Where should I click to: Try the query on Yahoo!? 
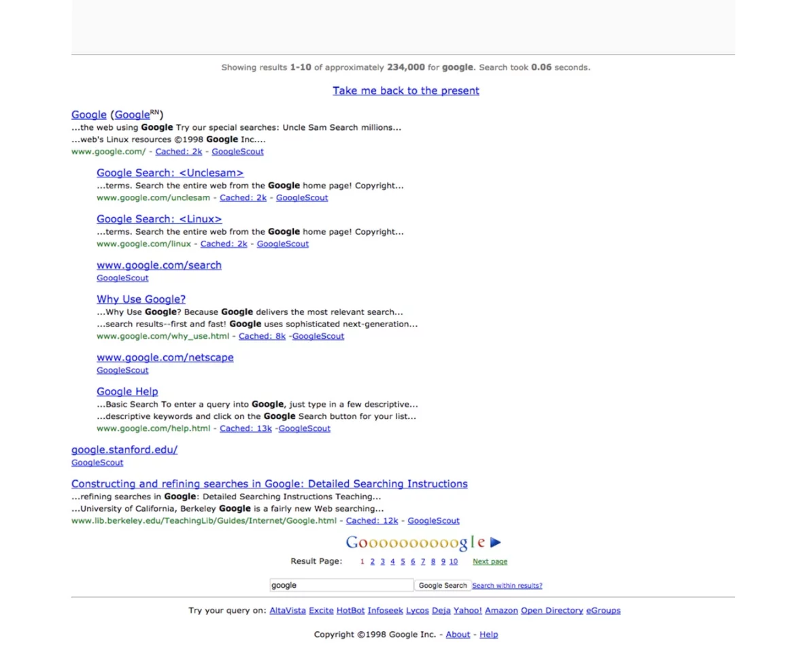coord(467,610)
